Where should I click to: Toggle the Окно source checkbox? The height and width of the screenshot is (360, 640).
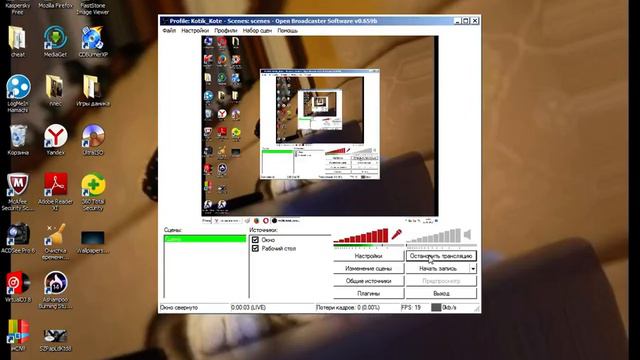256,240
